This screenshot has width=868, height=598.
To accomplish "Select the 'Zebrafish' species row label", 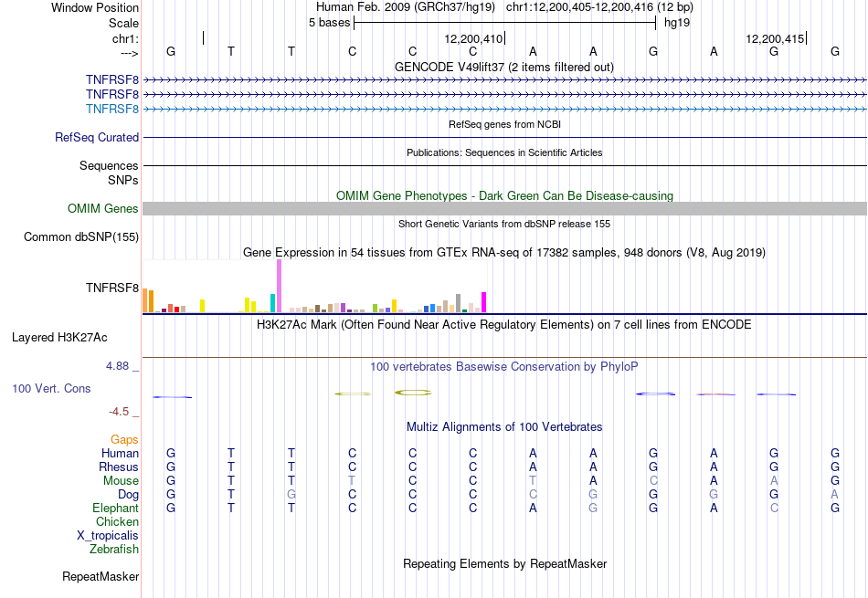I will [x=114, y=549].
